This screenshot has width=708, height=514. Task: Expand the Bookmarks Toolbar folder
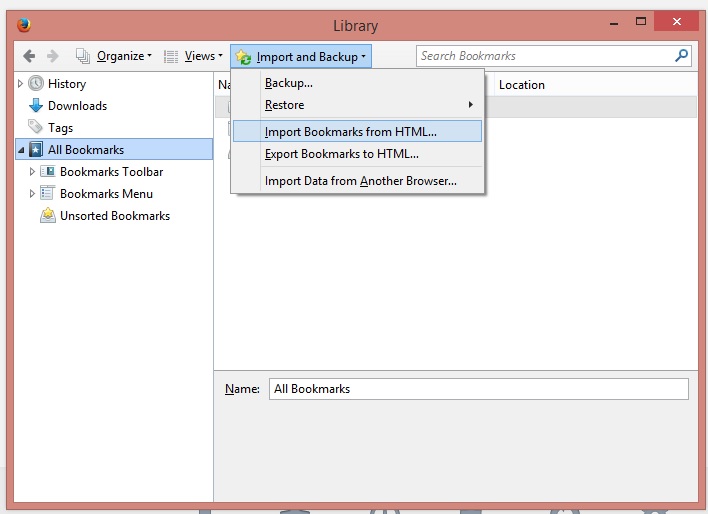pyautogui.click(x=32, y=172)
